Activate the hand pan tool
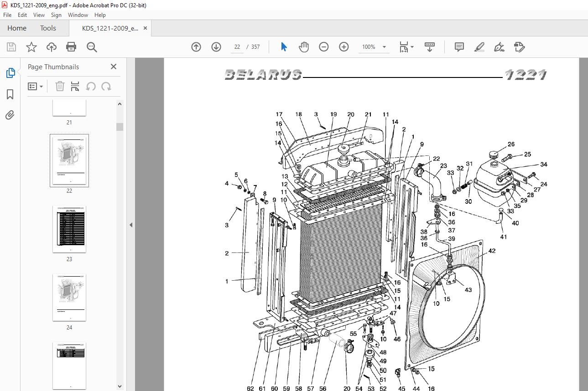The height and width of the screenshot is (391, 588). coord(304,47)
